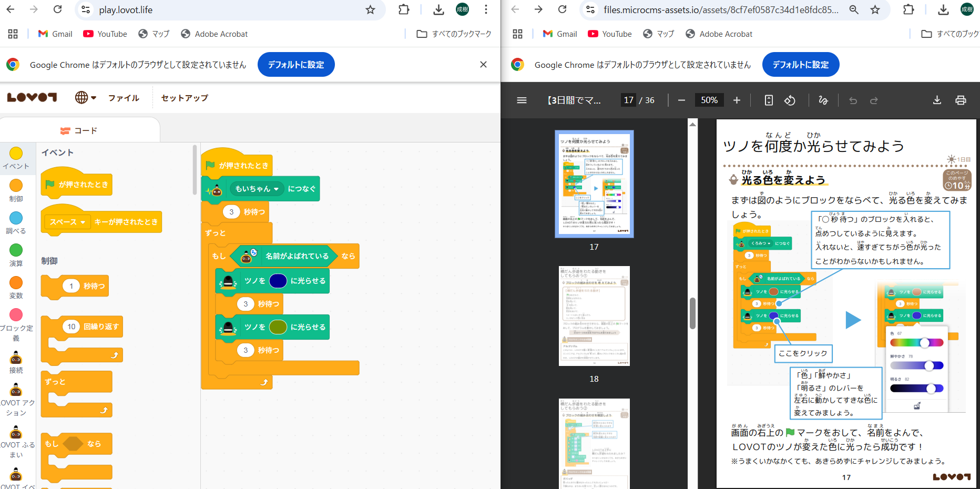The image size is (980, 489).
Task: Open zoom magnifier icon in right address bar
Action: [854, 9]
